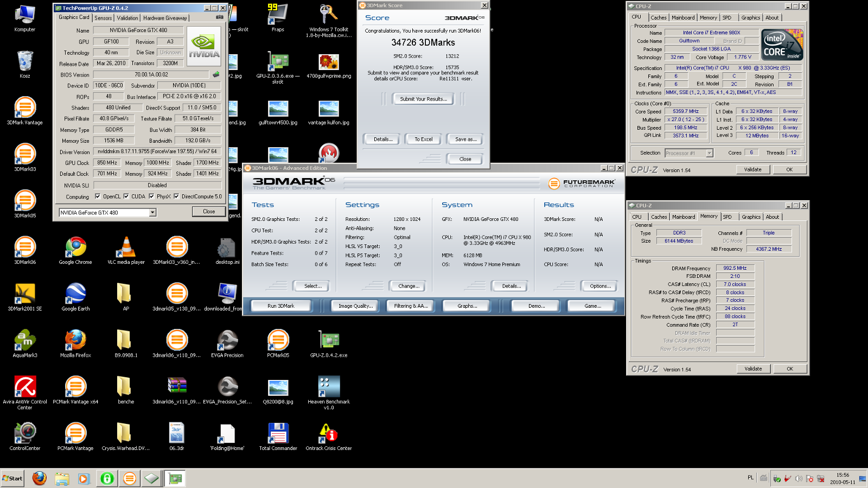The height and width of the screenshot is (488, 868).
Task: Click the Run 3DMark button
Action: [x=281, y=306]
